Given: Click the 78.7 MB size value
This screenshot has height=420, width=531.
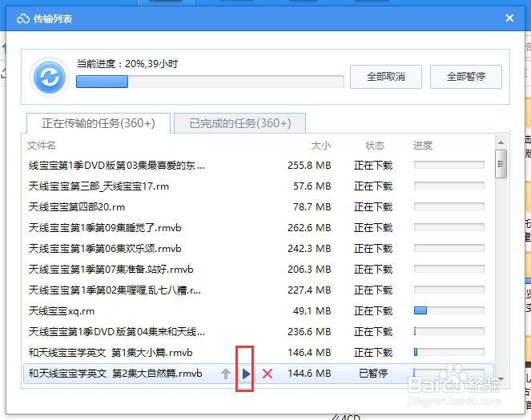Looking at the screenshot, I should (x=312, y=206).
